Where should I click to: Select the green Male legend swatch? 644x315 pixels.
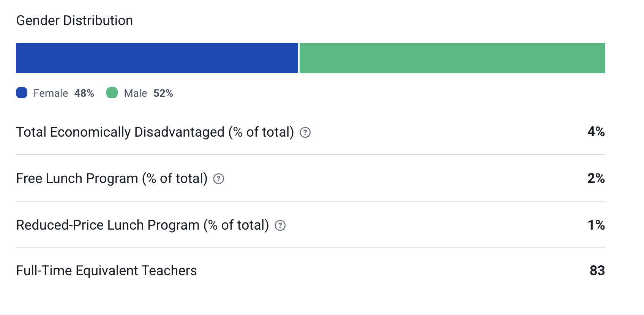[x=112, y=93]
